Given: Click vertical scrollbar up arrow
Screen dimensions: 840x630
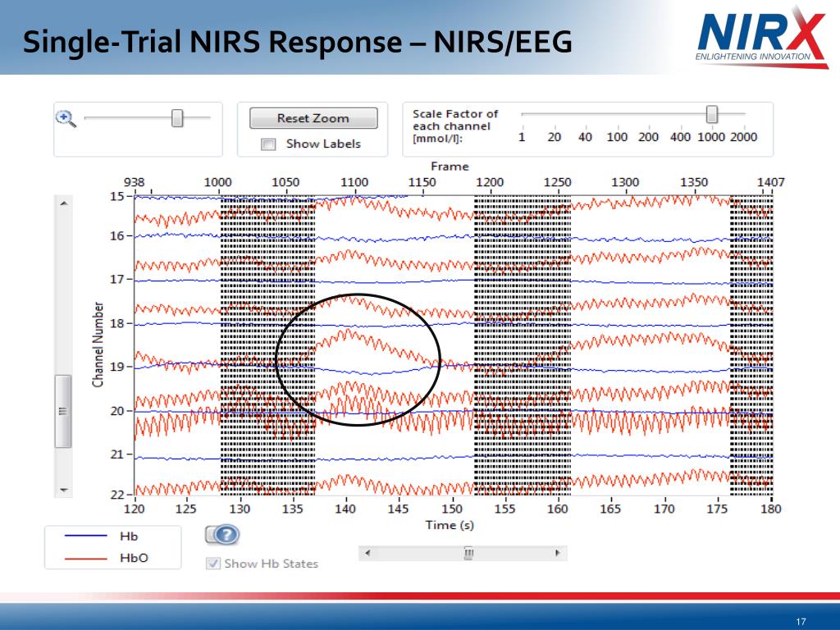Looking at the screenshot, I should (64, 203).
